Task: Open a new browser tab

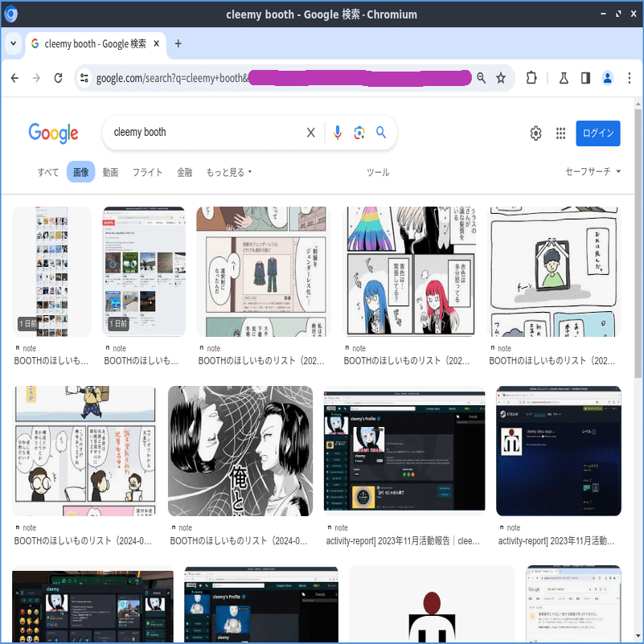Action: 178,43
